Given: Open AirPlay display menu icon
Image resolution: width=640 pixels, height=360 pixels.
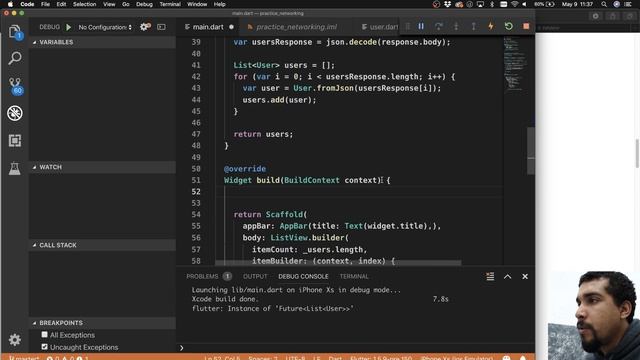Looking at the screenshot, I should 480,4.
